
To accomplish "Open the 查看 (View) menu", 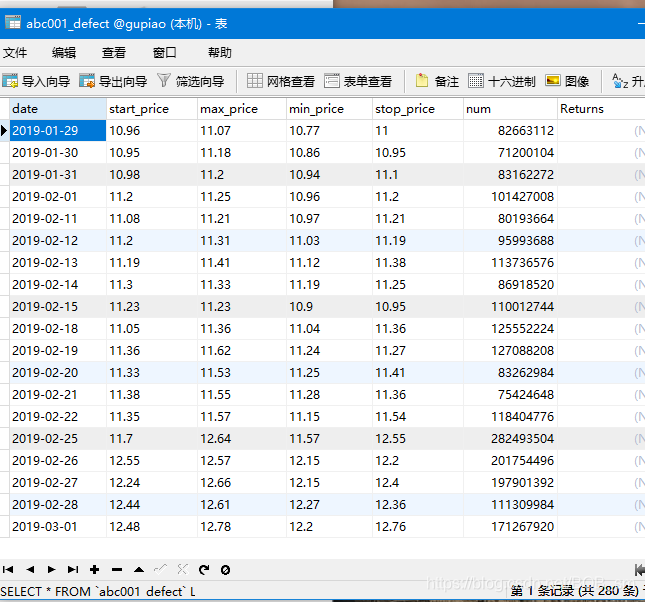I will coord(114,52).
